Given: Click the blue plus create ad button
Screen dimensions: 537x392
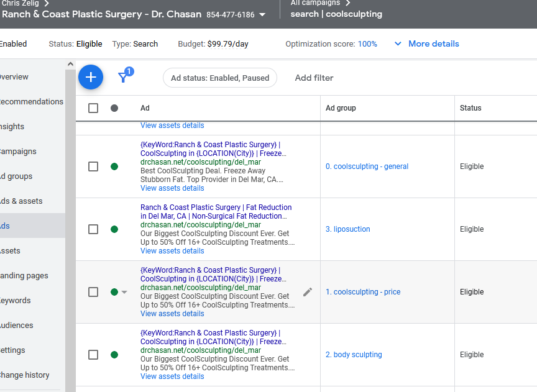Looking at the screenshot, I should pos(91,77).
